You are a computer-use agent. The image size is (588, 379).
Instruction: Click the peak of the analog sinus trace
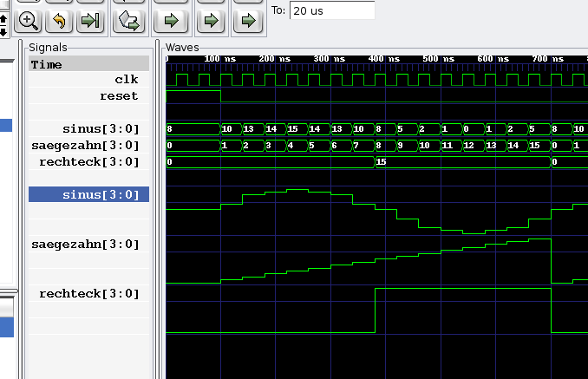point(297,190)
